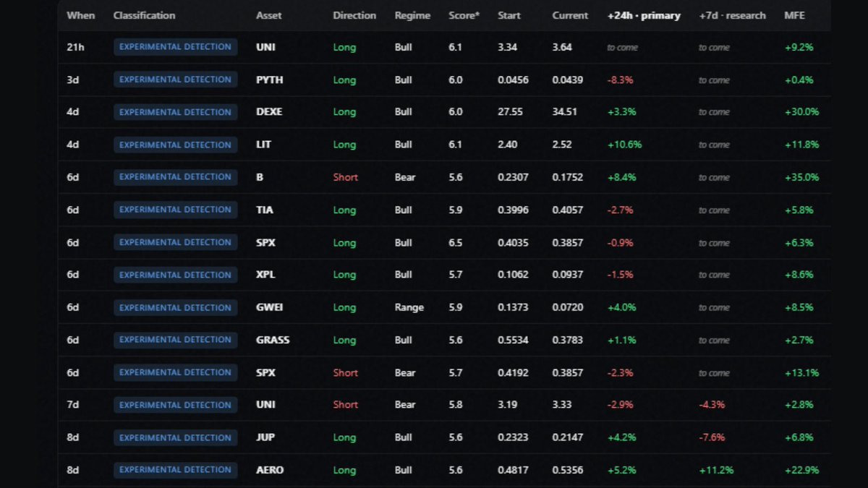Click the MFE column header
This screenshot has height=488, width=868.
(794, 15)
